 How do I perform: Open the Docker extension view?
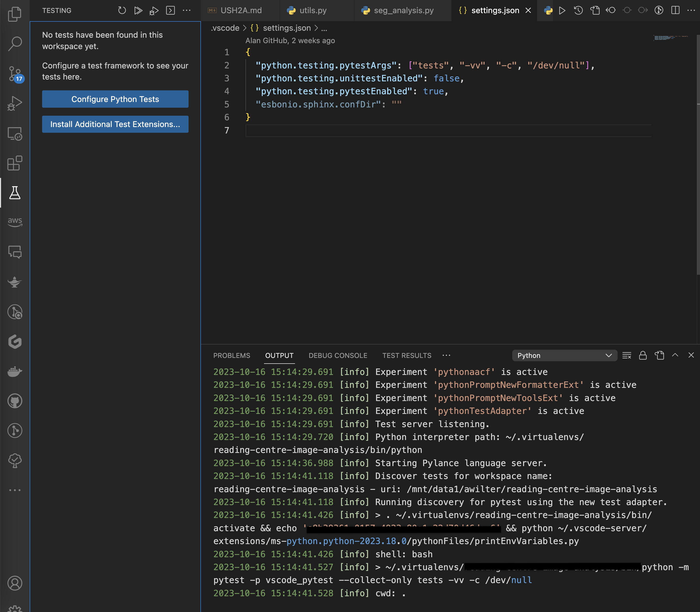(15, 372)
